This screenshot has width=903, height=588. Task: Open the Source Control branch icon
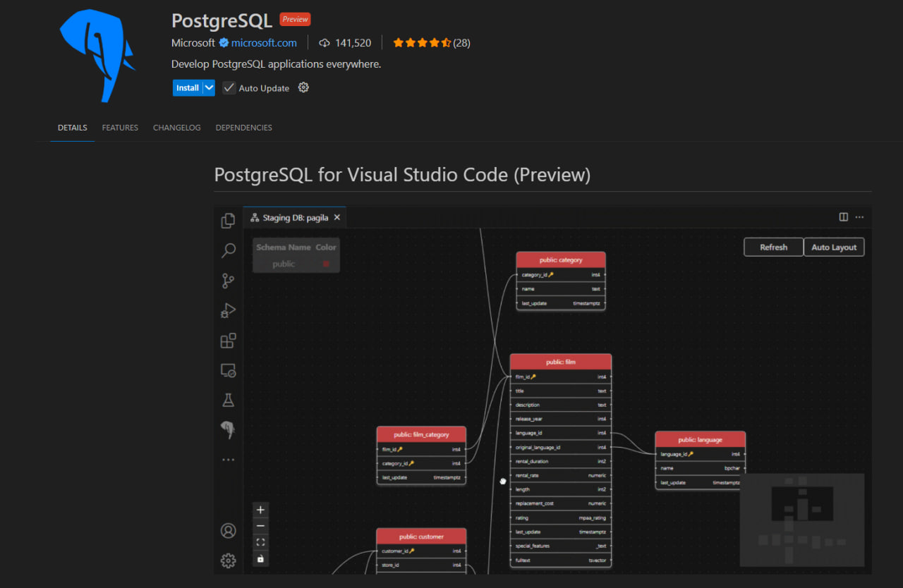(228, 281)
